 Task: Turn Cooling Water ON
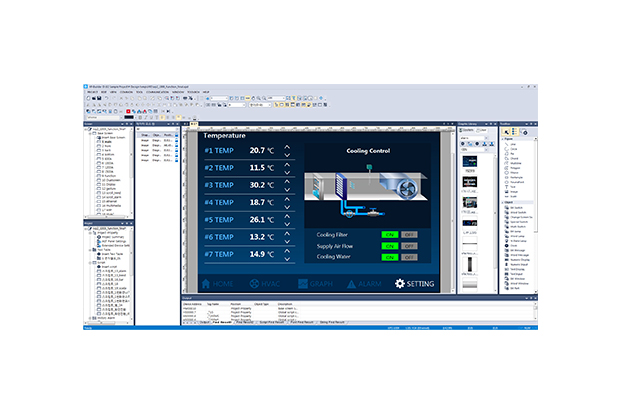click(x=390, y=257)
